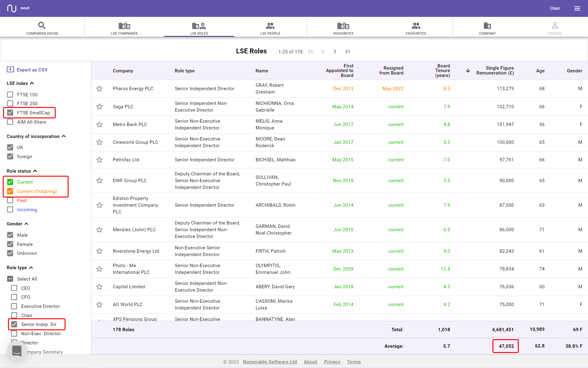Uncheck the Female gender checkbox
This screenshot has width=588, height=368.
tap(10, 244)
